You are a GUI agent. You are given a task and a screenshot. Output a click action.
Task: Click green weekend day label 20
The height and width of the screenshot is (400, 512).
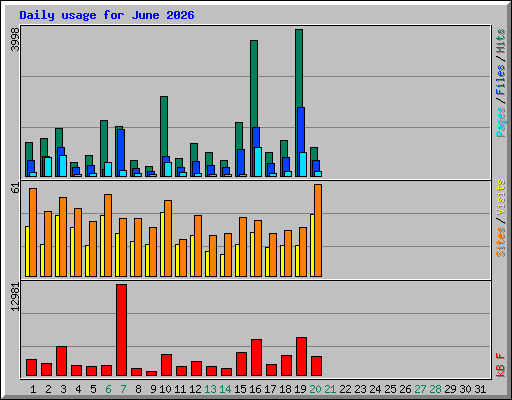(x=315, y=389)
